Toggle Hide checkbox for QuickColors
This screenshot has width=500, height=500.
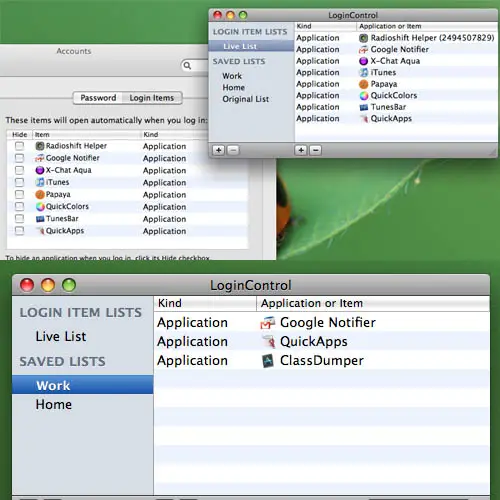(x=20, y=207)
